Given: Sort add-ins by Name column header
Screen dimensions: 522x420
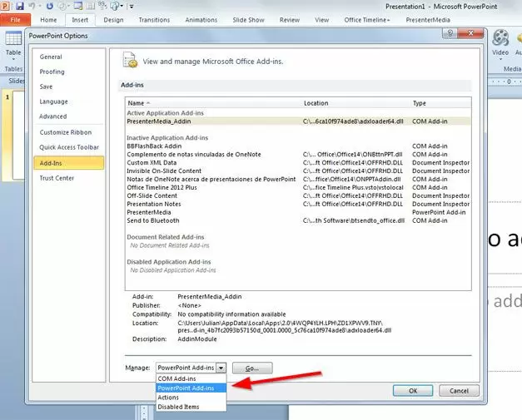Looking at the screenshot, I should click(x=213, y=103).
